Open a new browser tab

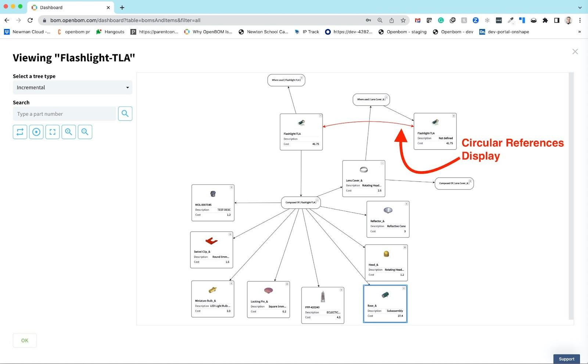pos(122,7)
